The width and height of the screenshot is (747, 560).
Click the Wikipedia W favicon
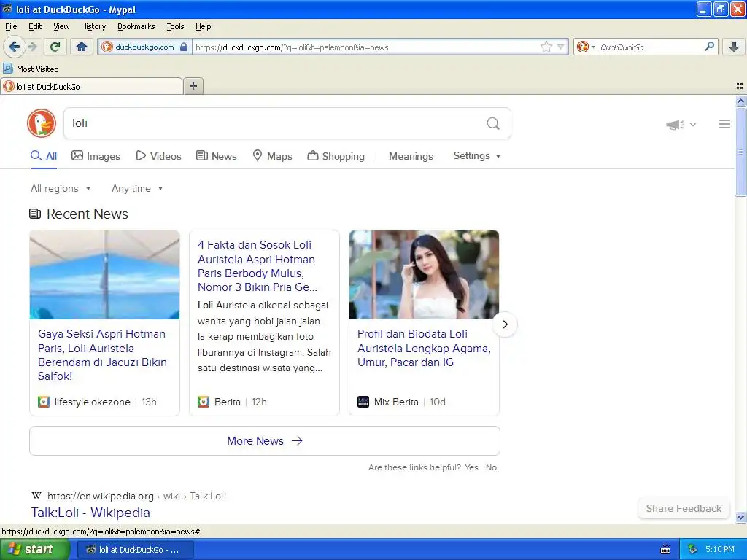point(36,496)
